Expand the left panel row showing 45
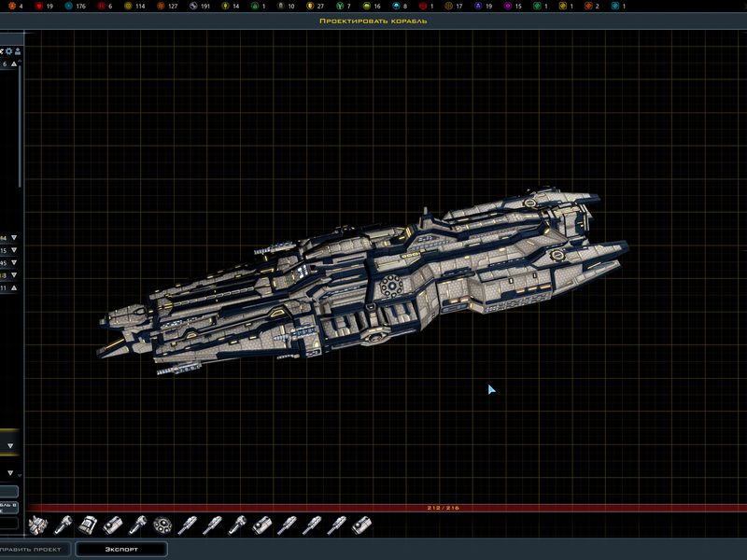 coord(14,262)
